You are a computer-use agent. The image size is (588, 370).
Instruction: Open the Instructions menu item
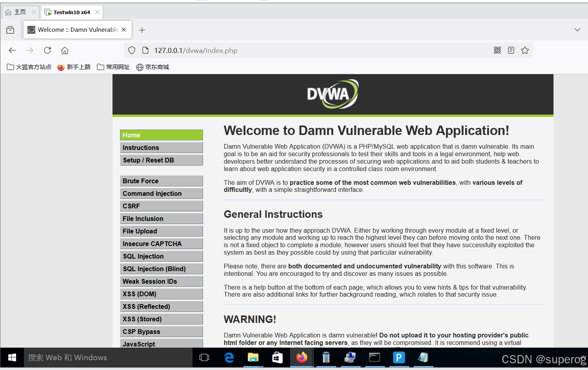click(x=162, y=148)
